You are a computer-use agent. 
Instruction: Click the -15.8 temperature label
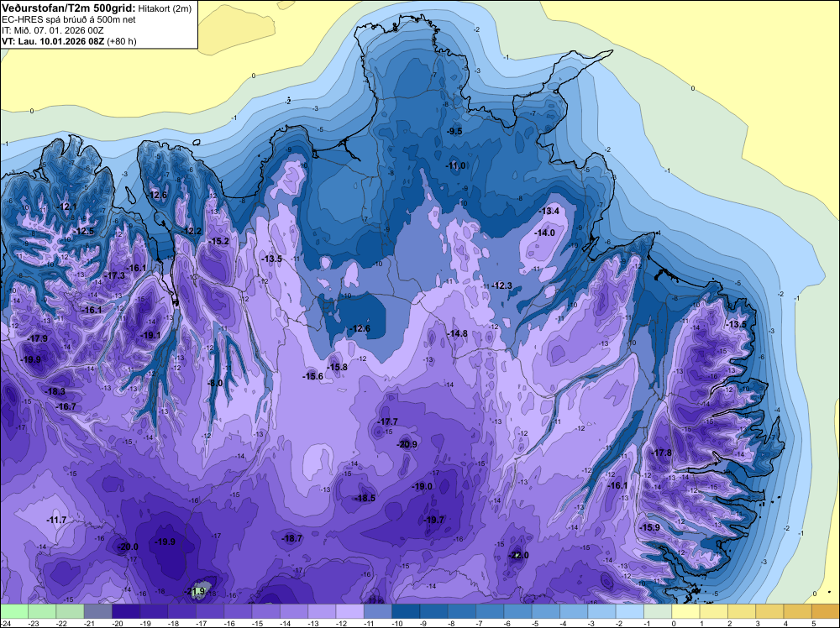pos(338,367)
